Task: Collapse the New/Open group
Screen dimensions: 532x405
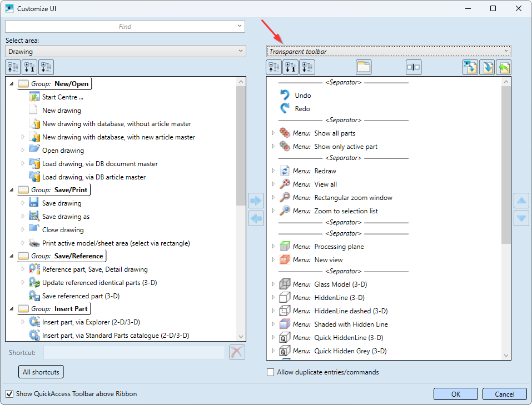Action: pyautogui.click(x=12, y=84)
